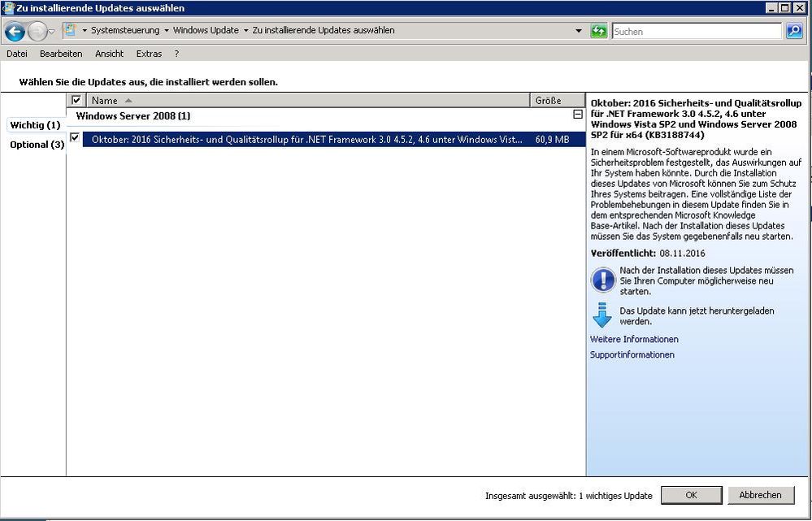Open the ? help menu
812x521 pixels.
point(176,54)
